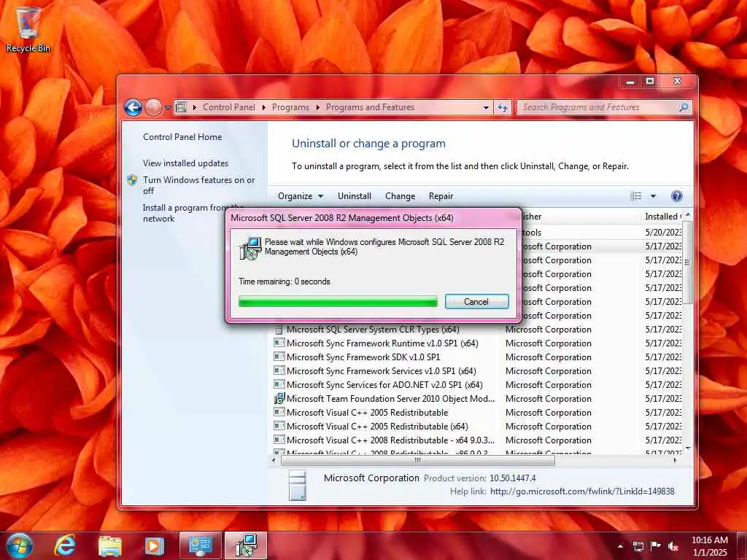The image size is (747, 560).
Task: Open the Organize dropdown menu
Action: pyautogui.click(x=301, y=196)
